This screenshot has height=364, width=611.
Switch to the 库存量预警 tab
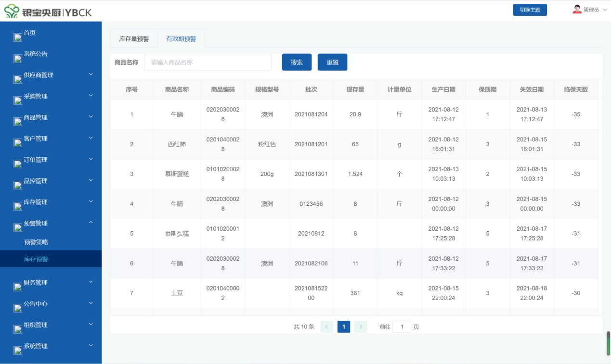click(134, 39)
